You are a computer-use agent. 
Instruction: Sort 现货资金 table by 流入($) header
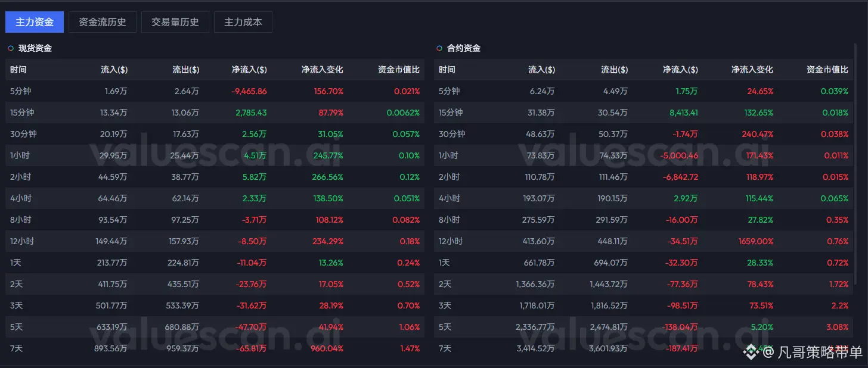pyautogui.click(x=114, y=70)
